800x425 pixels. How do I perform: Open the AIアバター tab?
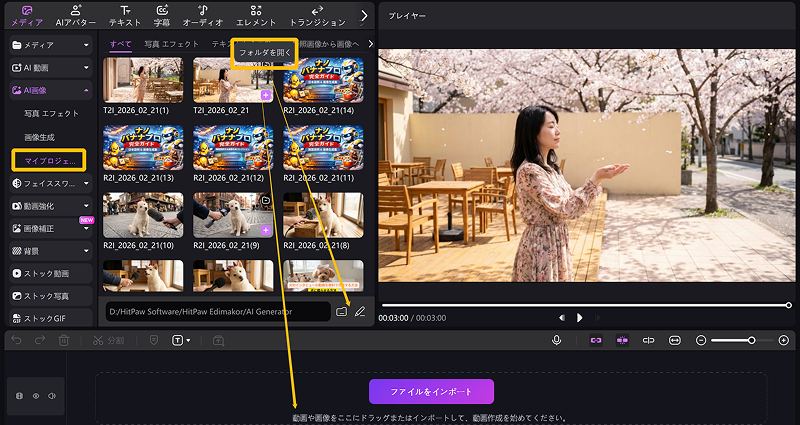[76, 16]
